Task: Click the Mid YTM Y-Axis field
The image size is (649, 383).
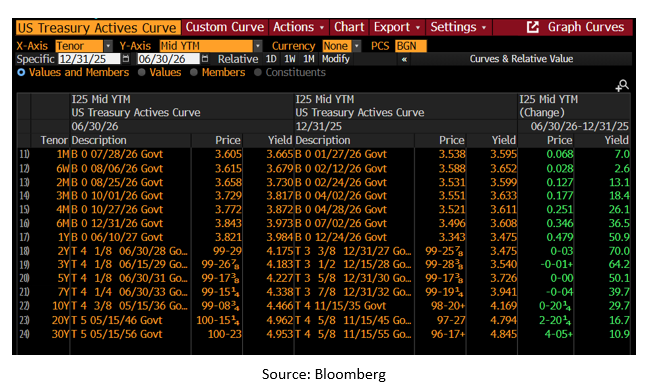Action: click(206, 46)
